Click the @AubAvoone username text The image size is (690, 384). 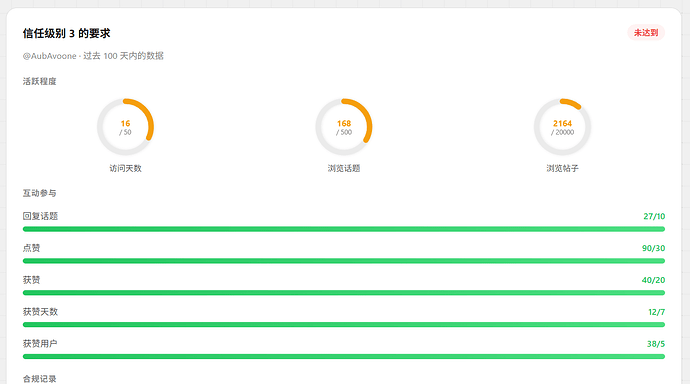(50, 56)
